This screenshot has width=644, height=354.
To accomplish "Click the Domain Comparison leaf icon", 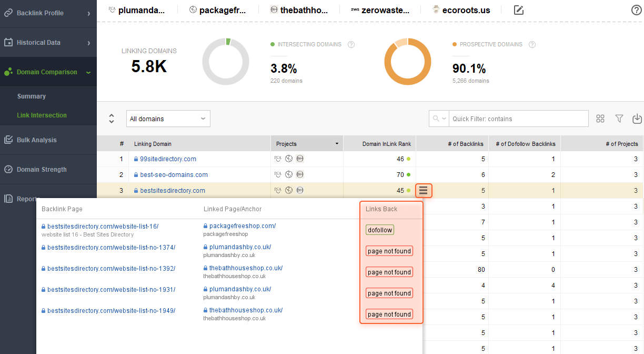I will pyautogui.click(x=8, y=72).
